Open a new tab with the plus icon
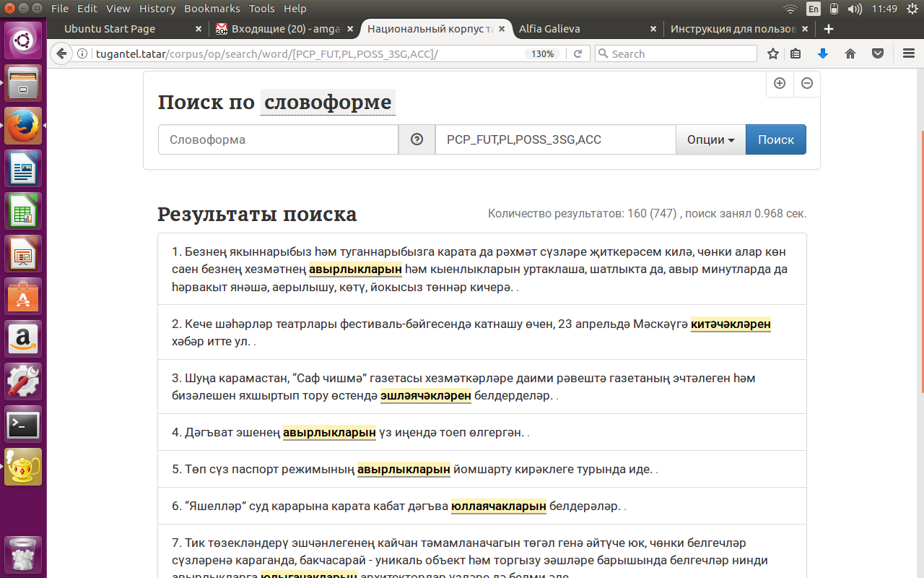This screenshot has height=578, width=924. pos(828,29)
